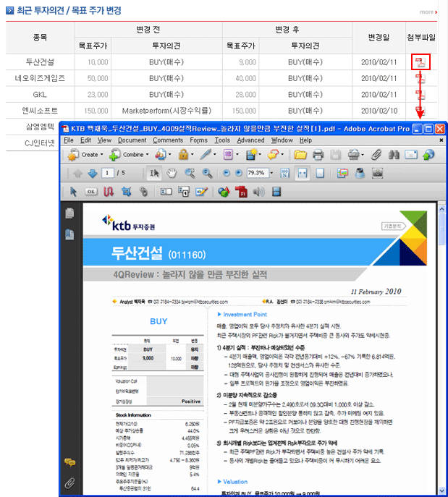Open the Document menu
Screen dimensions: 448x497
coord(132,140)
